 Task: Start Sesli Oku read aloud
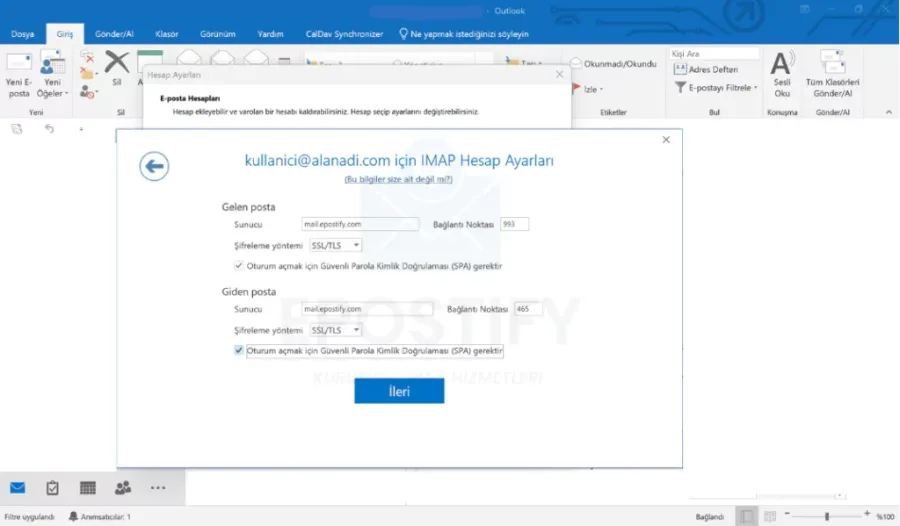click(x=782, y=75)
